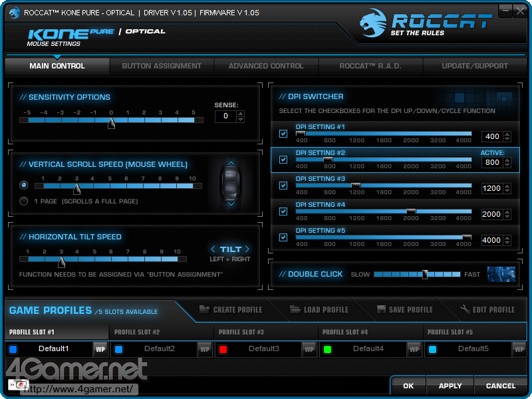Image resolution: width=532 pixels, height=399 pixels.
Task: Click Edit Profile wrench icon
Action: (465, 309)
